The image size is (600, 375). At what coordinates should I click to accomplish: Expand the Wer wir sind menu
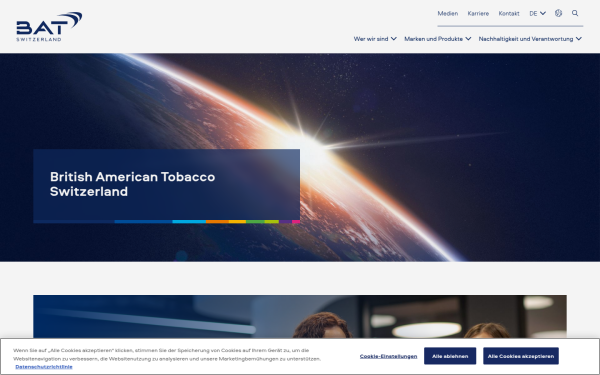coord(375,39)
